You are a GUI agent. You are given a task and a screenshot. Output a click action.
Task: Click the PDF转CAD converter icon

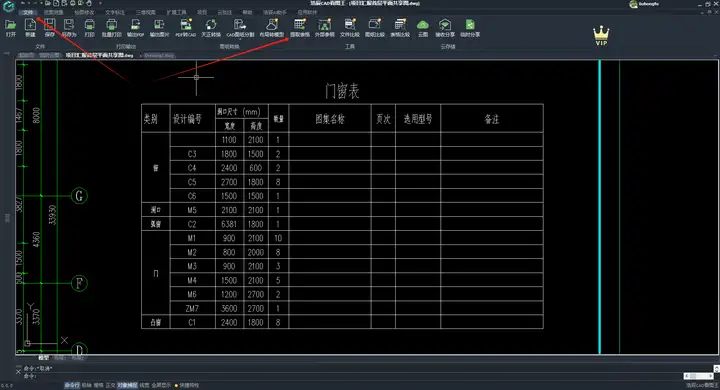[186, 28]
